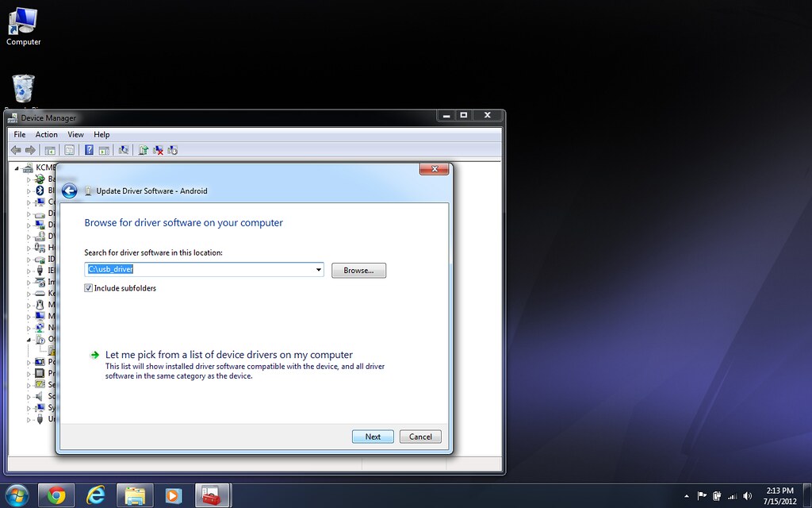Select the Recycle Bin desktop icon

click(23, 89)
